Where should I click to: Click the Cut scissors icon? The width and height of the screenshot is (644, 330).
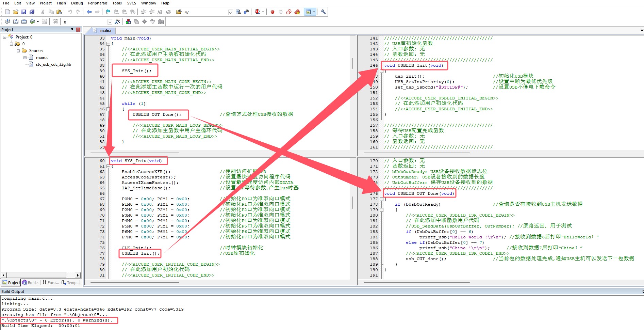click(43, 12)
